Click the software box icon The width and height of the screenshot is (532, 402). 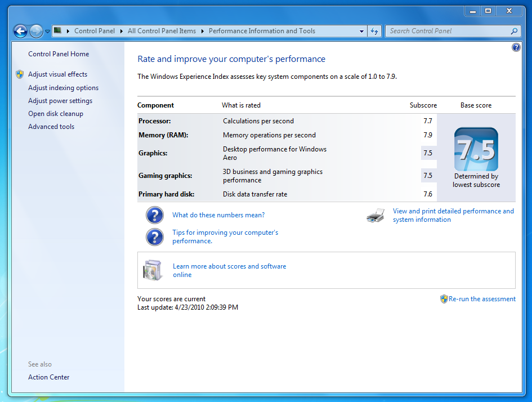tap(153, 270)
